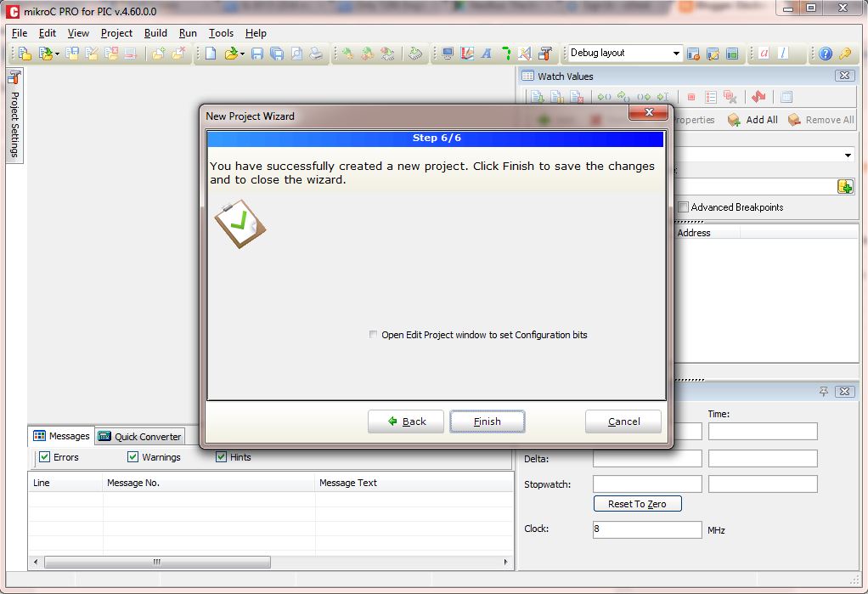Screen dimensions: 868x594
Task: Click the red jump-to-interrupt arrows icon
Action: coord(758,97)
